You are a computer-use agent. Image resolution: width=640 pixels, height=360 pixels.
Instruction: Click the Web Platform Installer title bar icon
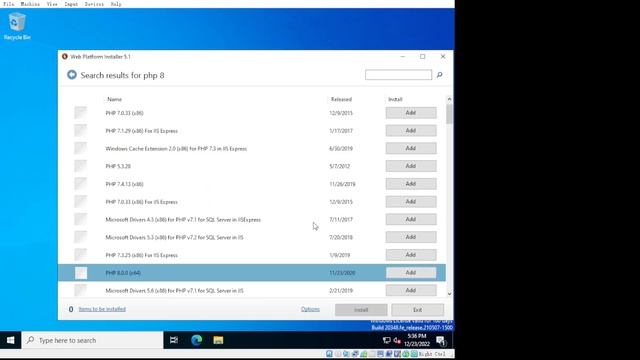(64, 56)
